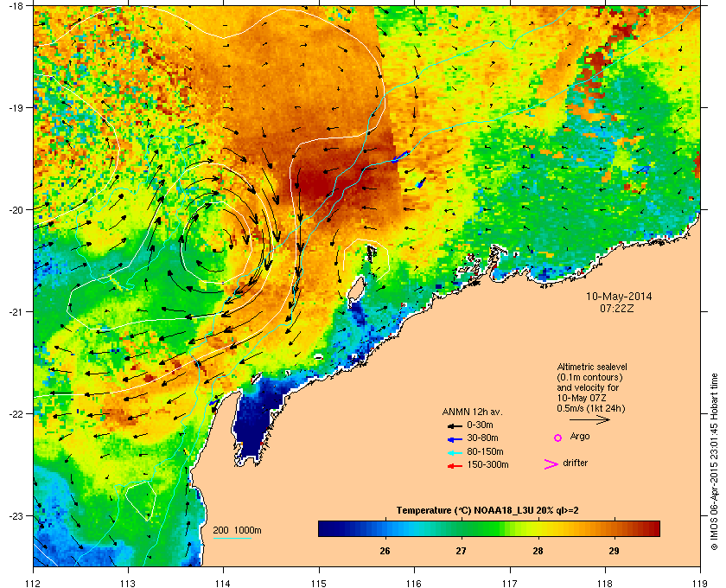726x588 pixels.
Task: Click the '114' longitude axis label
Action: [223, 583]
